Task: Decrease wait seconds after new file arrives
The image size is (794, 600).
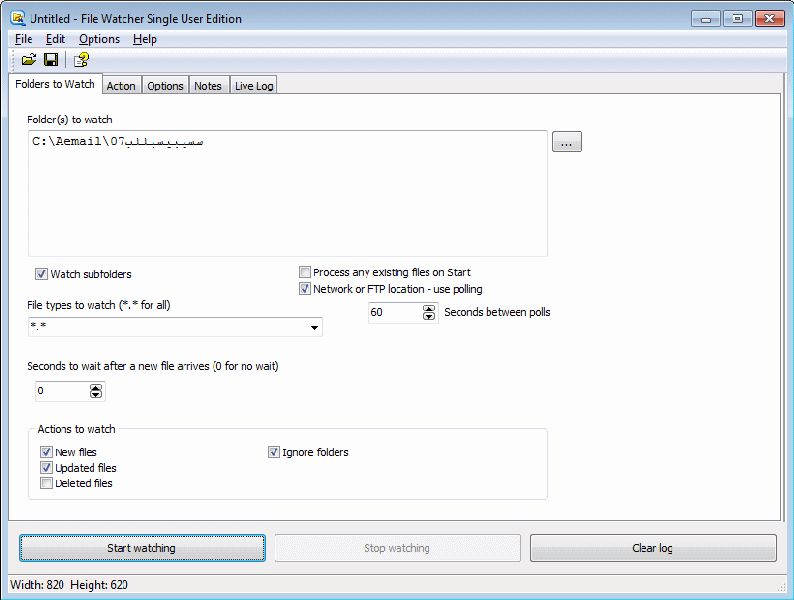Action: [x=96, y=395]
